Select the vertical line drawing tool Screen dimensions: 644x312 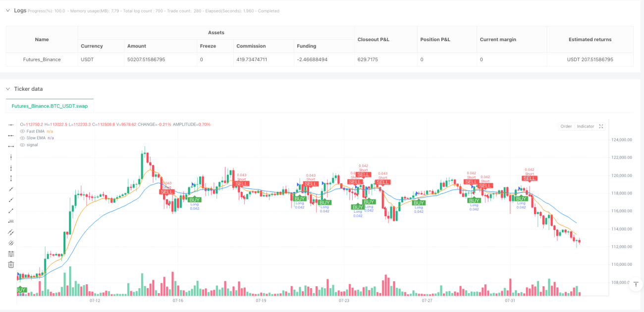click(11, 157)
